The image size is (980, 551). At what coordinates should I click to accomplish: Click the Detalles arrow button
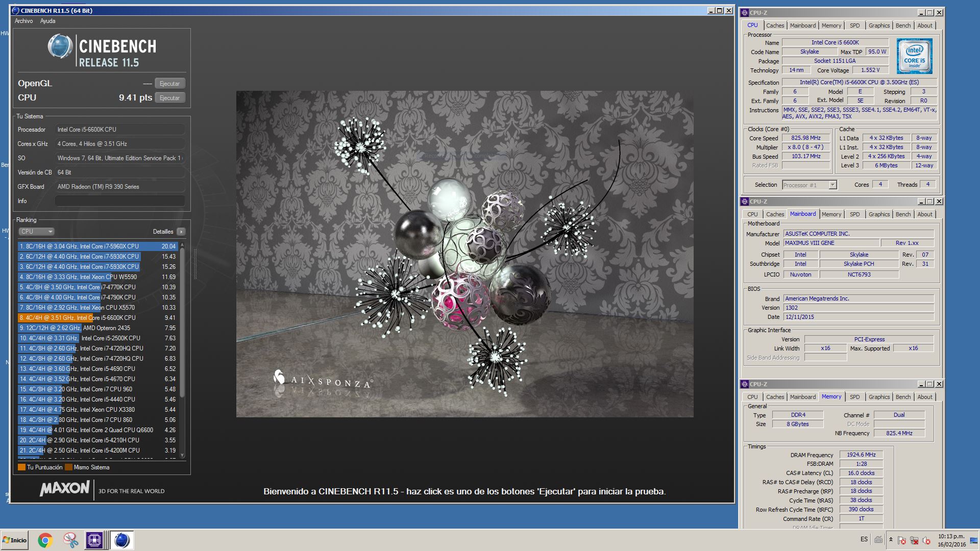pos(181,232)
